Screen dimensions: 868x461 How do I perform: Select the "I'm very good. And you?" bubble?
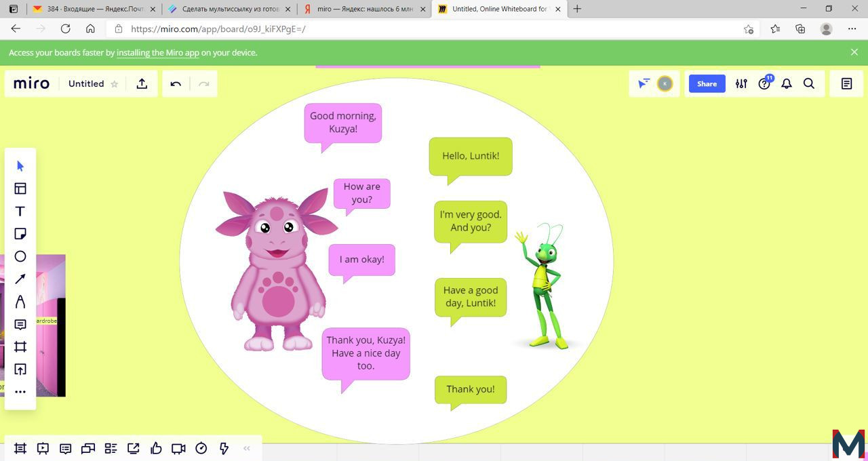pyautogui.click(x=471, y=222)
